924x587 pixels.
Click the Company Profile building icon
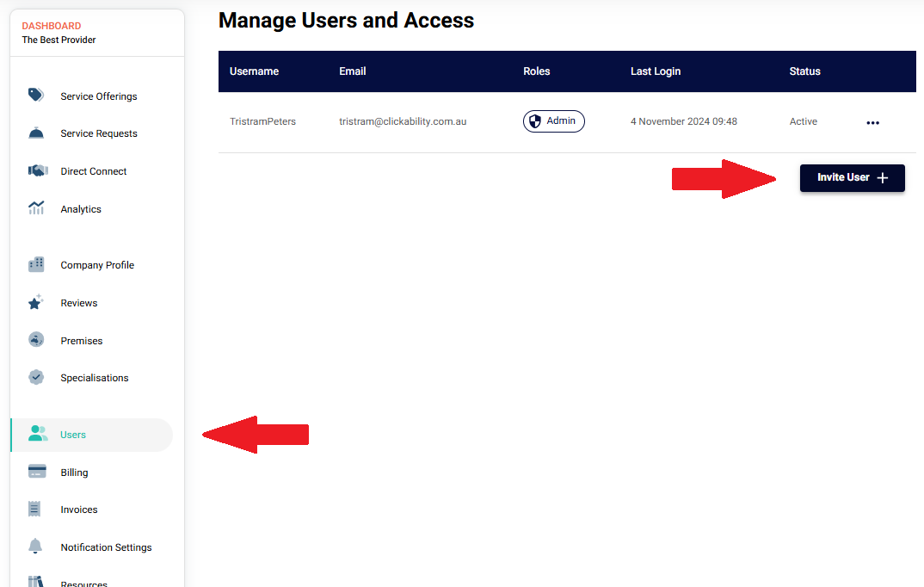point(36,264)
